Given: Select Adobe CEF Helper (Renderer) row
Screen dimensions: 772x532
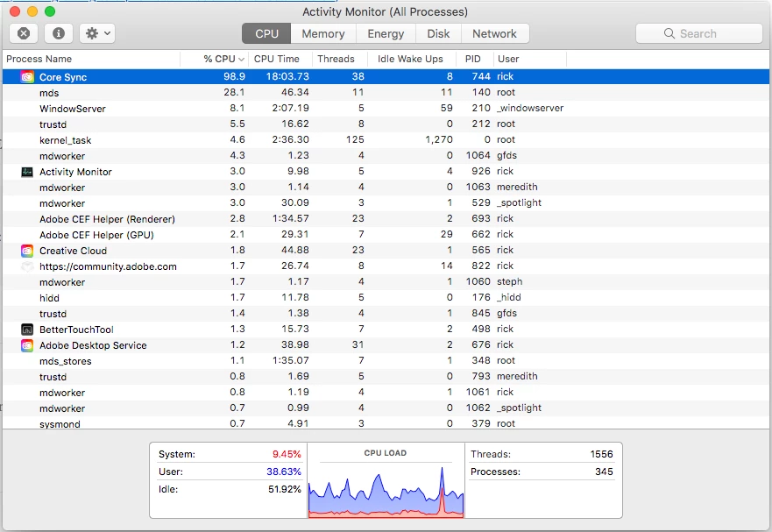Looking at the screenshot, I should click(386, 218).
